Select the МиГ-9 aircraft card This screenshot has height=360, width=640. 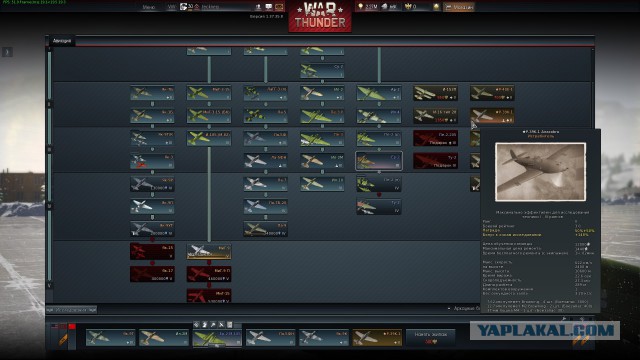[209, 251]
